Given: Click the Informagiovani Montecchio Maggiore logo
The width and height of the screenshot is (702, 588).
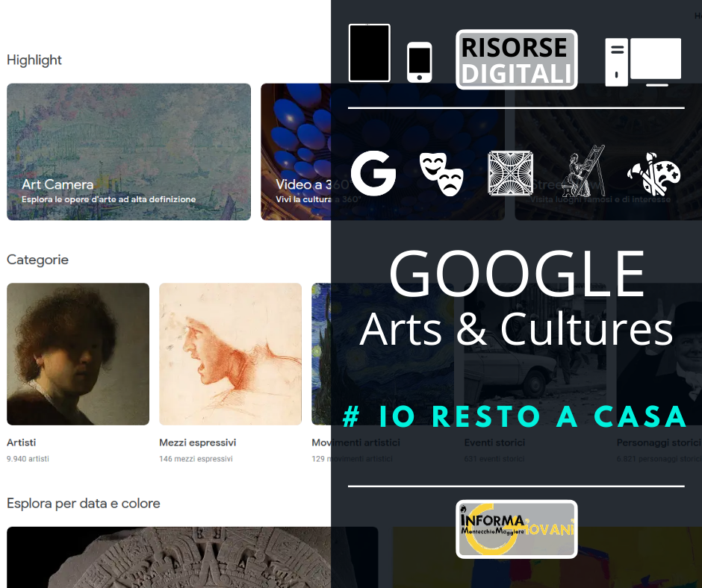Looking at the screenshot, I should 517,529.
